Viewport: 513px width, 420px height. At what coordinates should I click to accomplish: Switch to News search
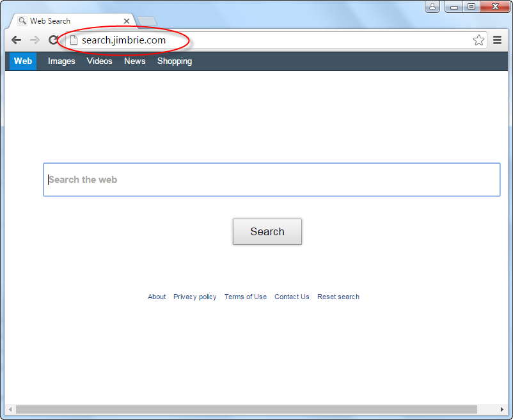click(x=135, y=61)
